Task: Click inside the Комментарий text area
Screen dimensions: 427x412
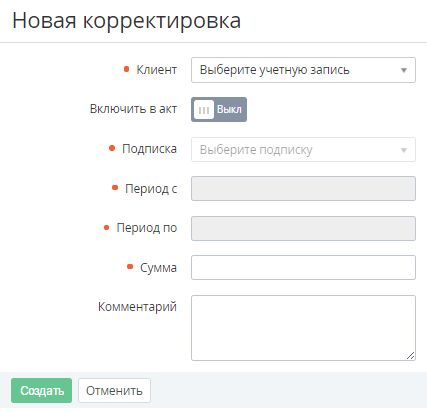Action: [303, 328]
